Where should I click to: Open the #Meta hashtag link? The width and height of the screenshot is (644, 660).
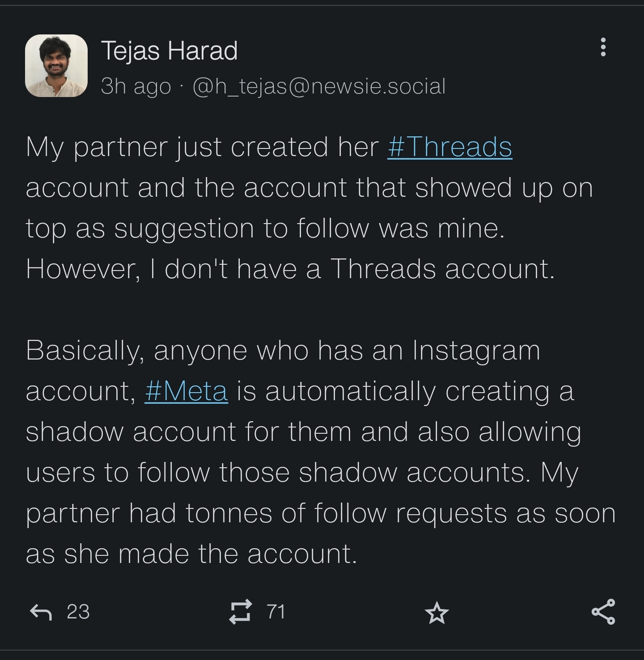tap(186, 391)
